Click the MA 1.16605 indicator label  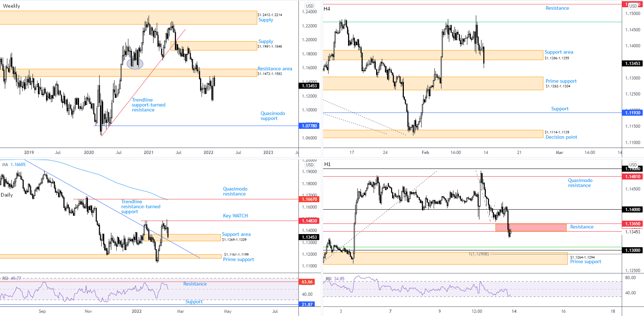point(14,165)
